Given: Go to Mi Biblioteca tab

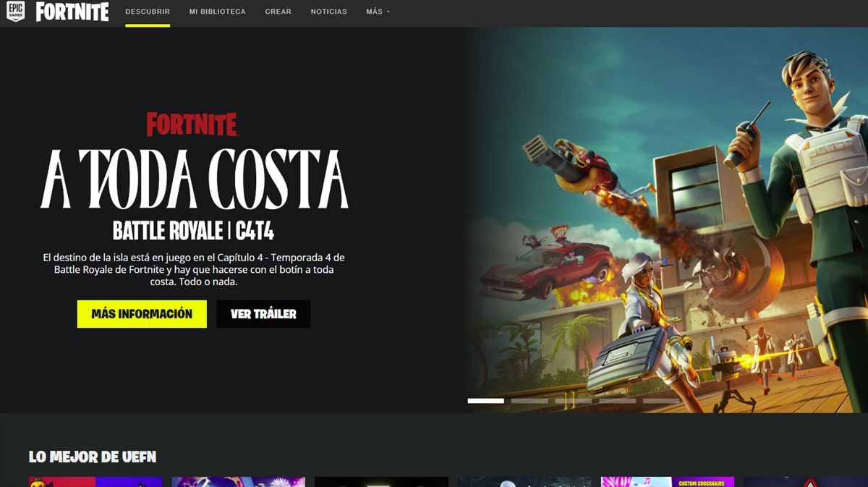Looking at the screenshot, I should pos(218,12).
